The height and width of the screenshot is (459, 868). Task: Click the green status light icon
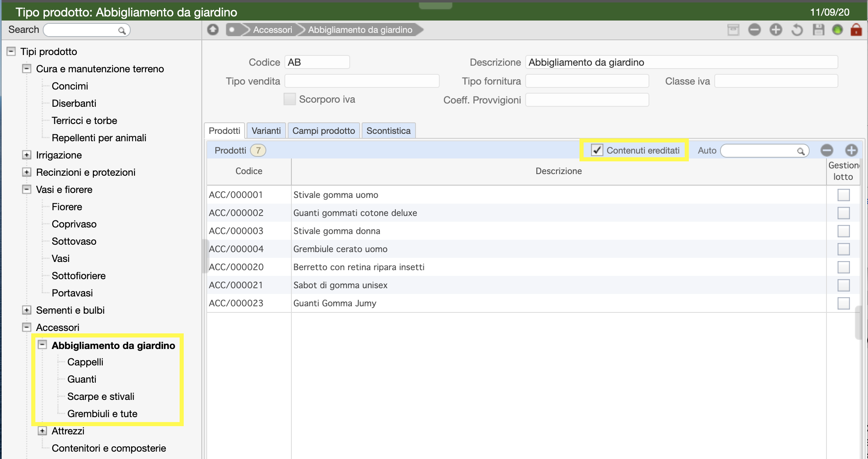coord(838,30)
